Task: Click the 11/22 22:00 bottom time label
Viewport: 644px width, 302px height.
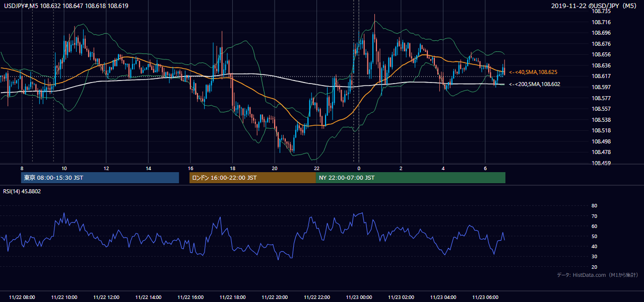Action: click(317, 297)
